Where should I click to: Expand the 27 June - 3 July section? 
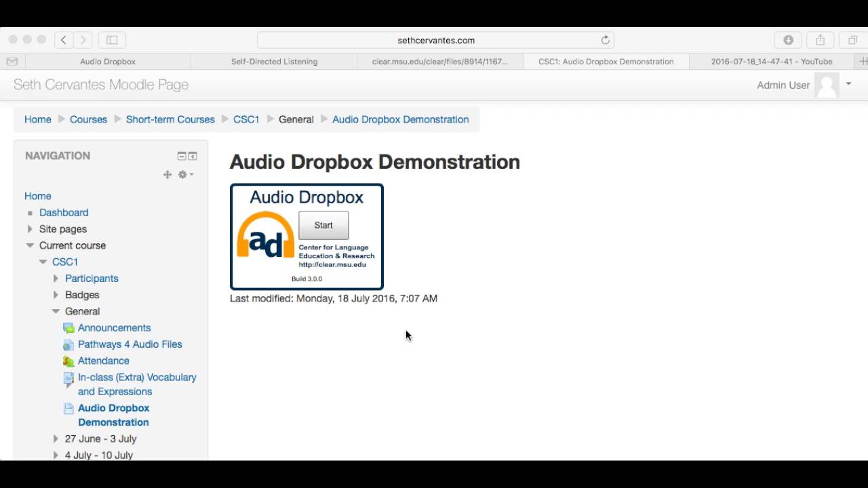[x=56, y=439]
